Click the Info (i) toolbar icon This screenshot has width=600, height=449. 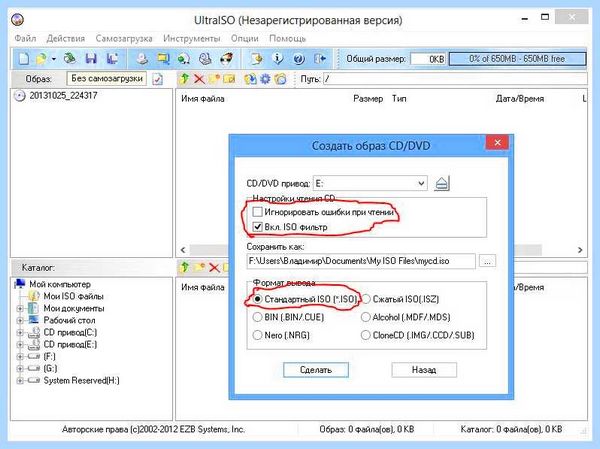coord(278,59)
